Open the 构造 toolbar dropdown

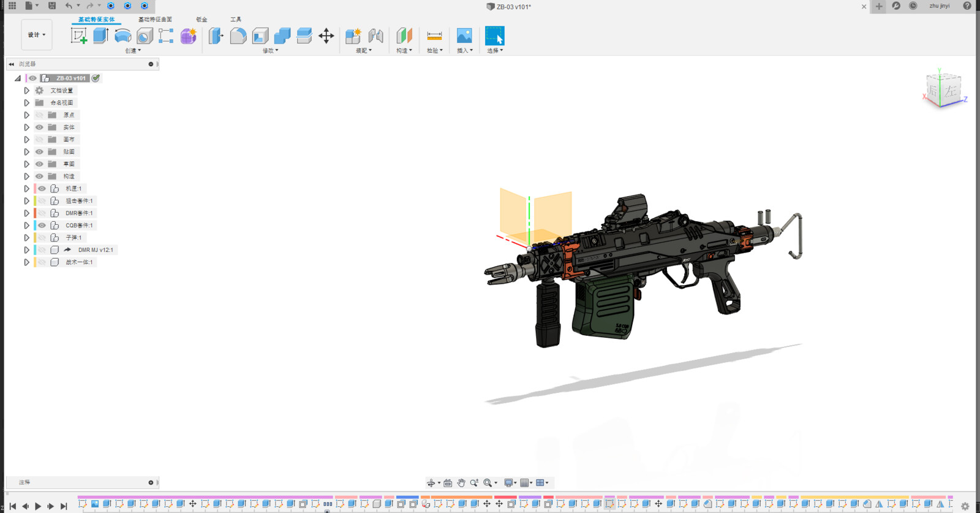tap(404, 51)
